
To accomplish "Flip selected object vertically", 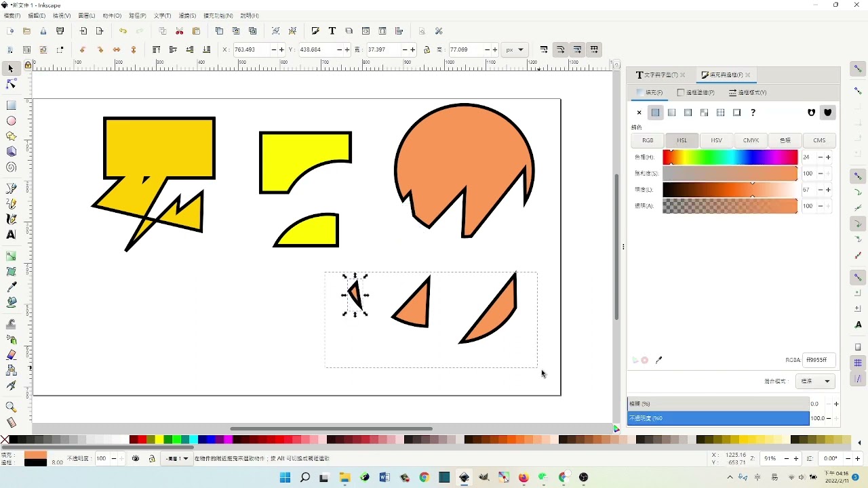I will 134,49.
